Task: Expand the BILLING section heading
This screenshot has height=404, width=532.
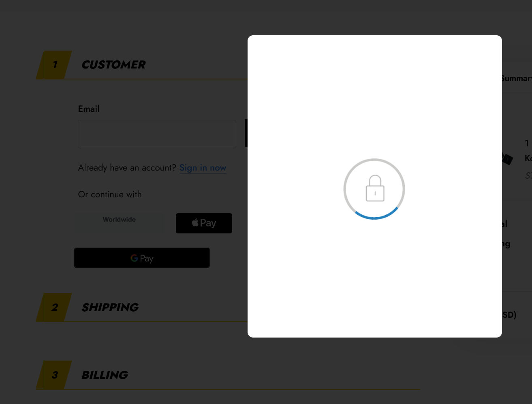Action: [105, 375]
